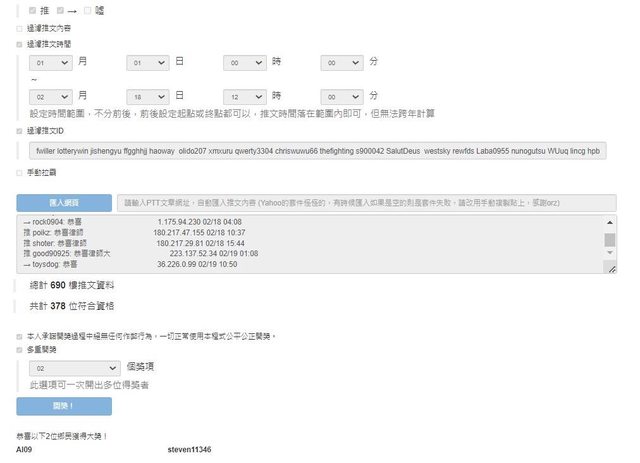Screen dimensions: 640x463
Task: Click the PTT article URL input field
Action: [x=365, y=201]
